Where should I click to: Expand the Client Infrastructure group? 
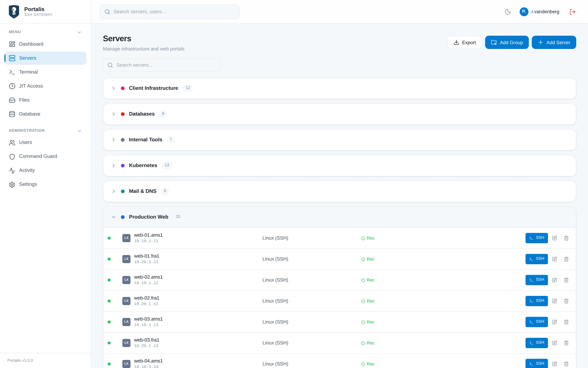(113, 88)
